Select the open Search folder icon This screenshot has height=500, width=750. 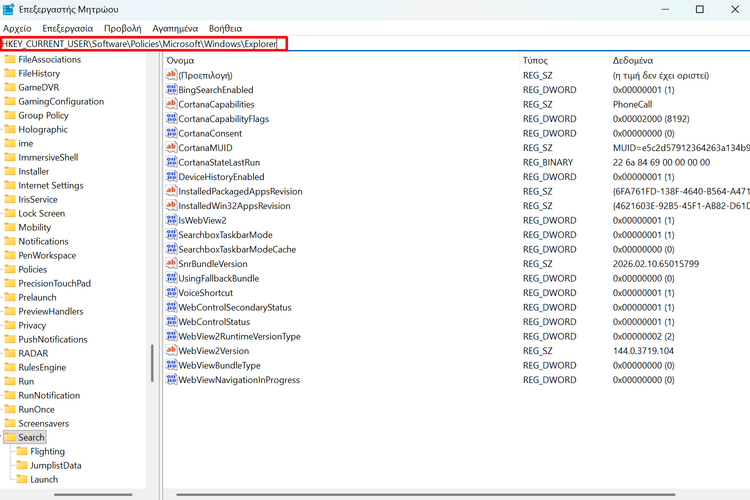pyautogui.click(x=9, y=437)
